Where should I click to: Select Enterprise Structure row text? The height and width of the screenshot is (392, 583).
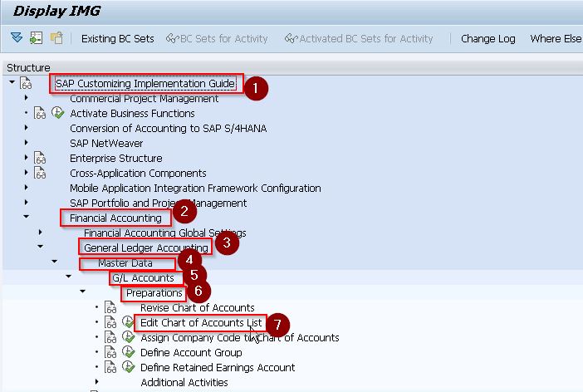(116, 158)
